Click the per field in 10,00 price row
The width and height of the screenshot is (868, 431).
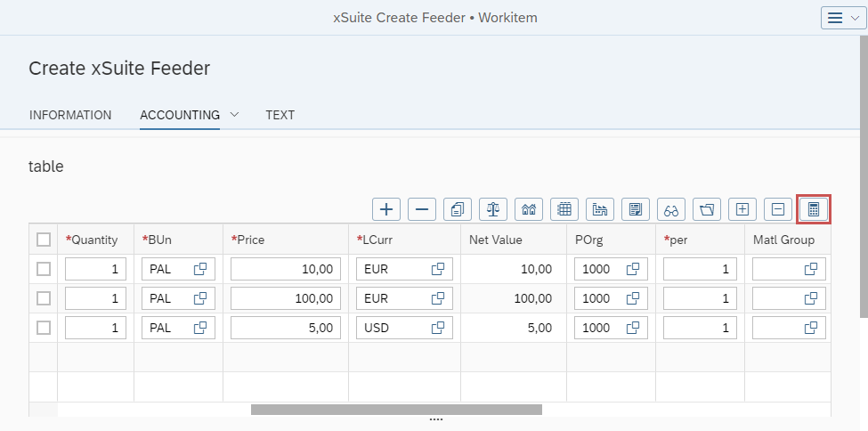[701, 269]
